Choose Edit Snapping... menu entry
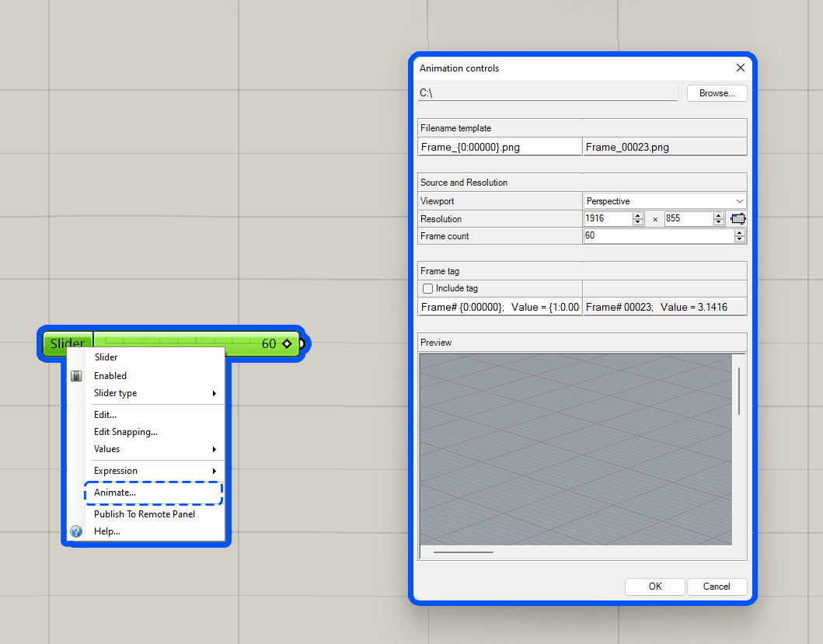The height and width of the screenshot is (644, 823). [x=126, y=432]
